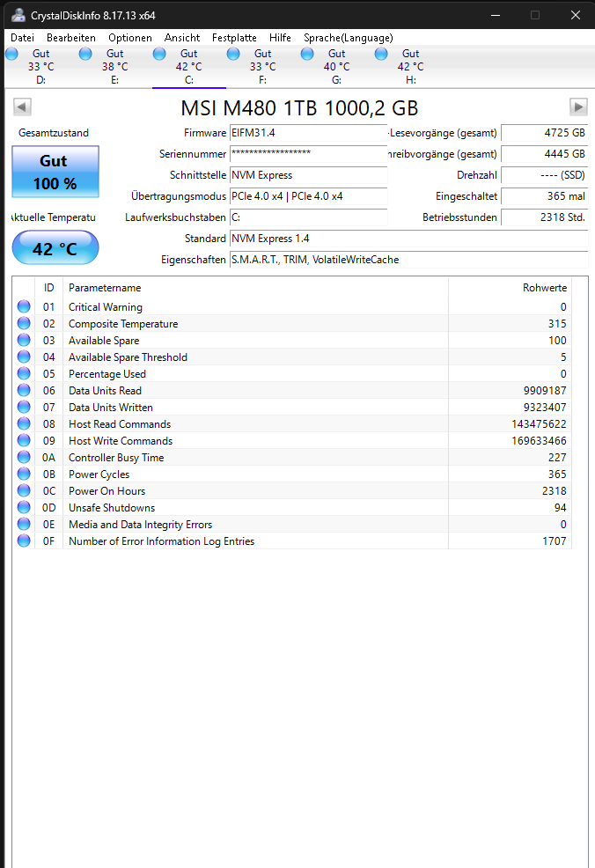Select drive G: in the disk bar
Viewport: 595px width, 868px height.
coord(336,66)
